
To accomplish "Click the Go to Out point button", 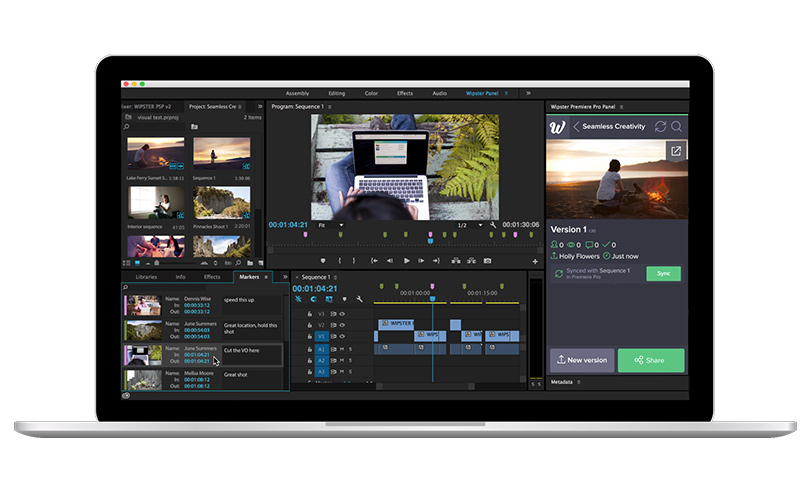I will point(437,261).
